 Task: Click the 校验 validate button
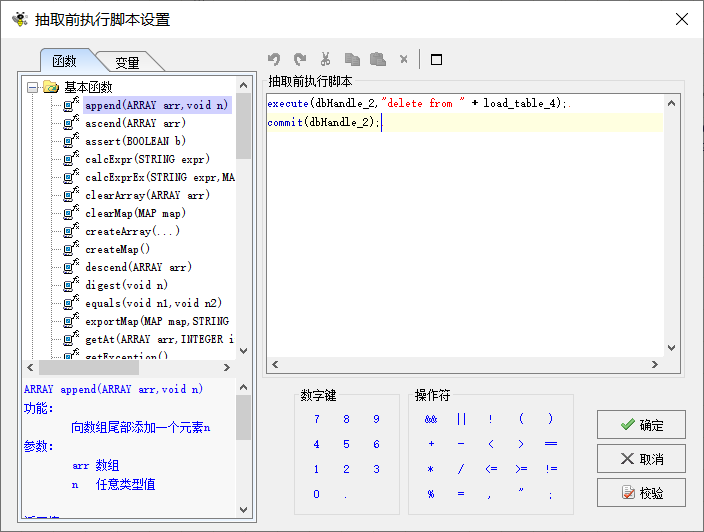tap(641, 492)
